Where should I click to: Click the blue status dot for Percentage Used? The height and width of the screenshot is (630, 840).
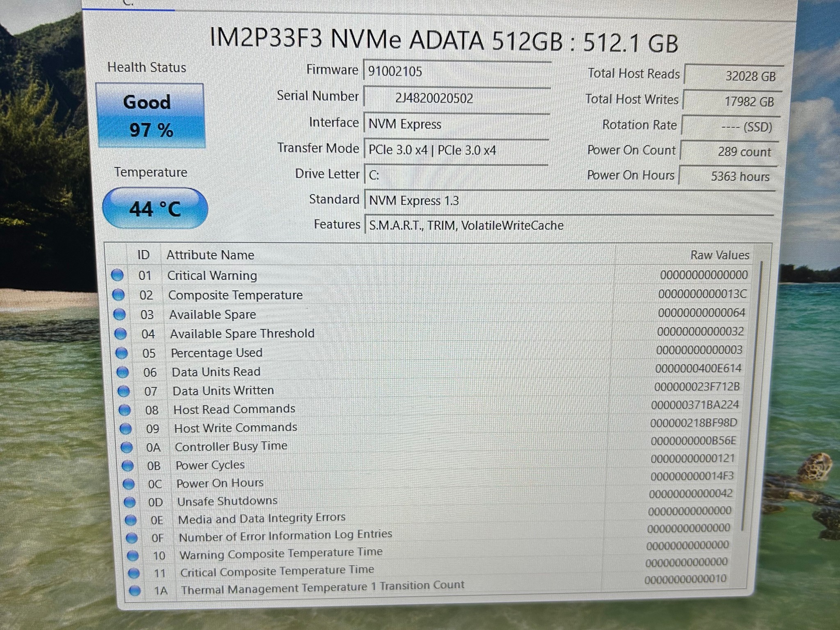(121, 353)
